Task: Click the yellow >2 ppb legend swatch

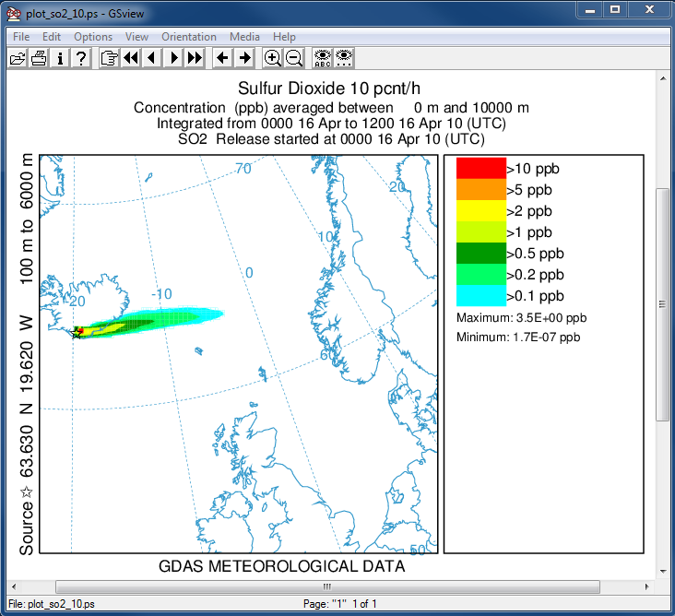Action: (x=480, y=210)
